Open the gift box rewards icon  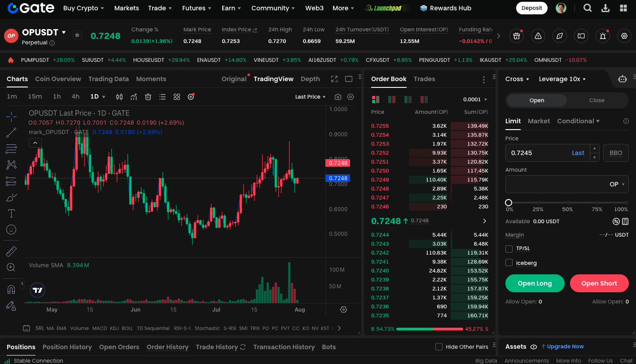pos(517,36)
